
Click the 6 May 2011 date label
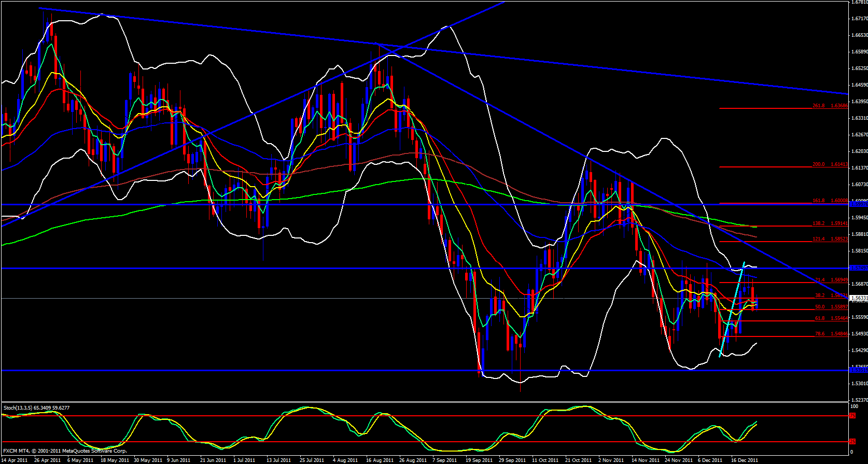(x=80, y=460)
